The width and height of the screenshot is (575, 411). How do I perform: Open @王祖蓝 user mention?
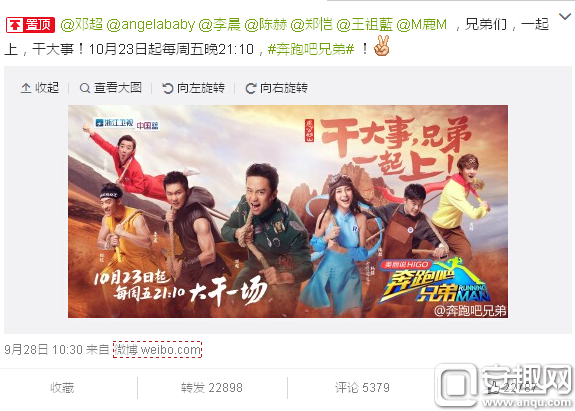pos(365,25)
